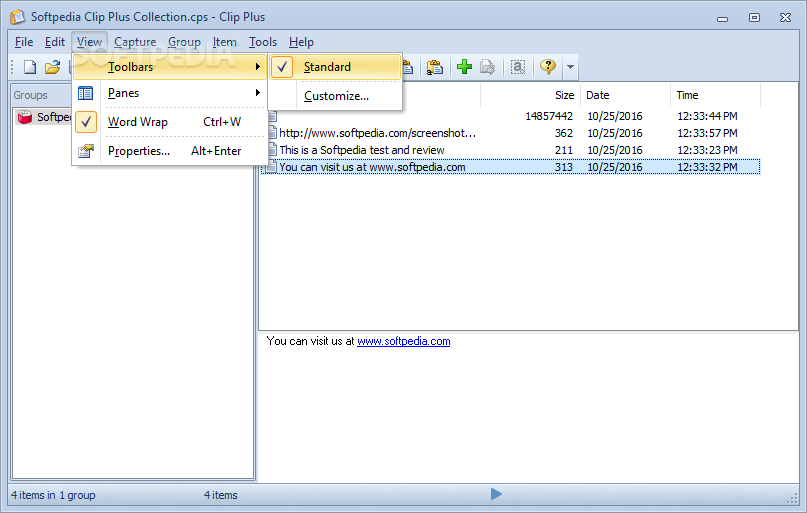The width and height of the screenshot is (807, 513).
Task: Click '4 items in 1 group' status text
Action: [x=54, y=495]
